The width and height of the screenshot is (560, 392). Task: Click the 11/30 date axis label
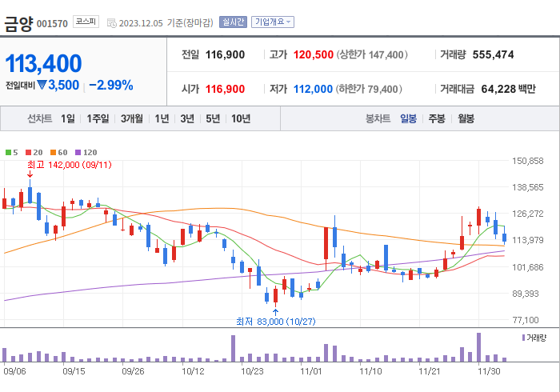(489, 371)
